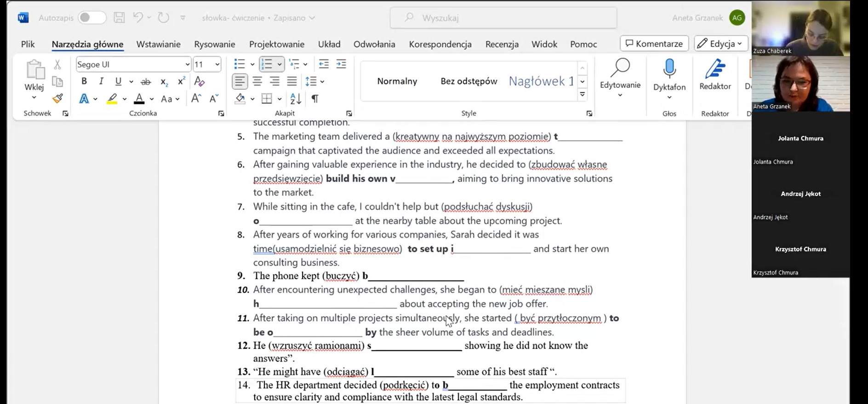Screen dimensions: 868x404
Task: Click the save diskette icon
Action: click(119, 18)
